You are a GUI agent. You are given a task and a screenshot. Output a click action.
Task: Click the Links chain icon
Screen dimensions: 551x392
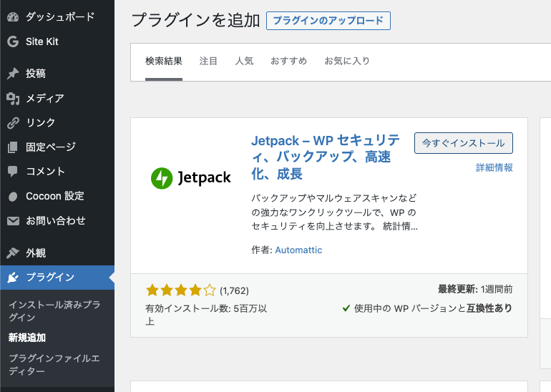coord(13,122)
